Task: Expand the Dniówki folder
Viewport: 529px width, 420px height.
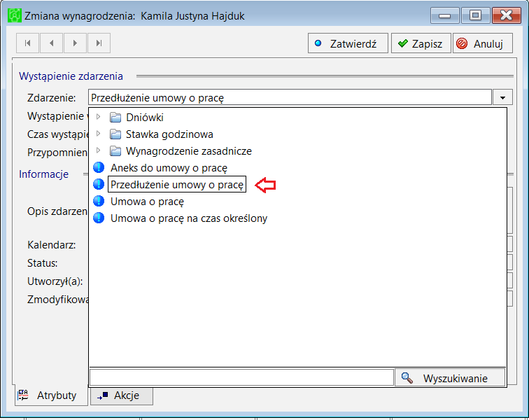Action: tap(98, 117)
